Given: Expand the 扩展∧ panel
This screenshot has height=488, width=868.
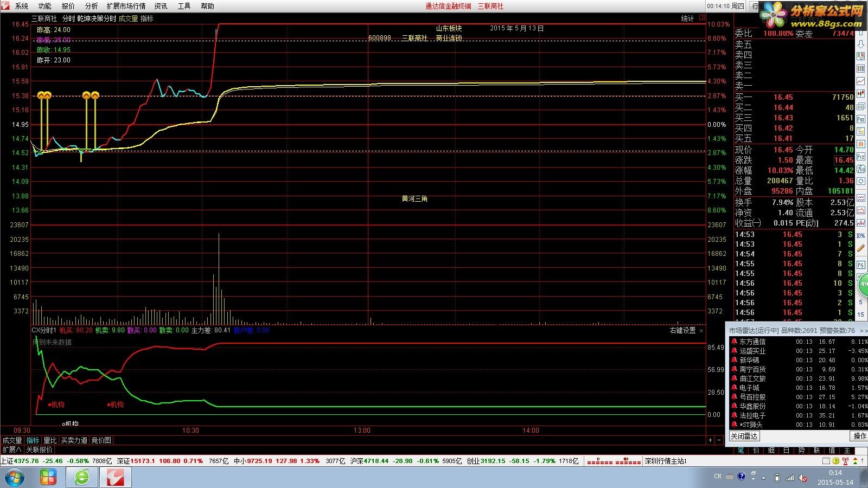Looking at the screenshot, I should 12,450.
